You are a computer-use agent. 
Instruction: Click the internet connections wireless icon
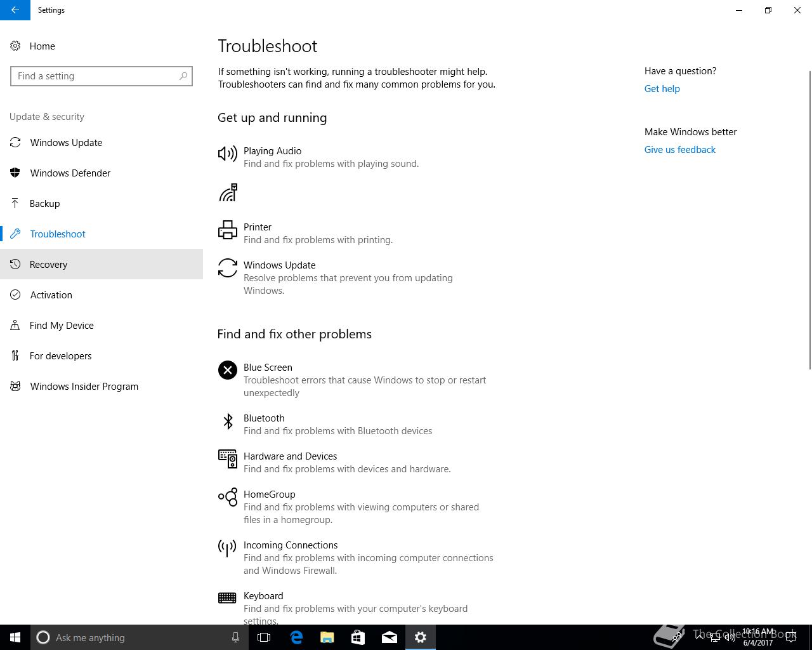[x=228, y=192]
